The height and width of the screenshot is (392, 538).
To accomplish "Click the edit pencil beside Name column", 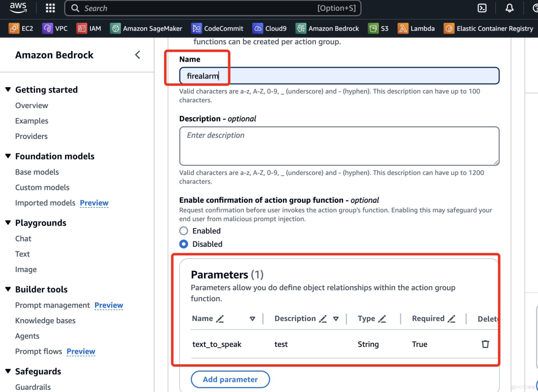I will (x=220, y=319).
